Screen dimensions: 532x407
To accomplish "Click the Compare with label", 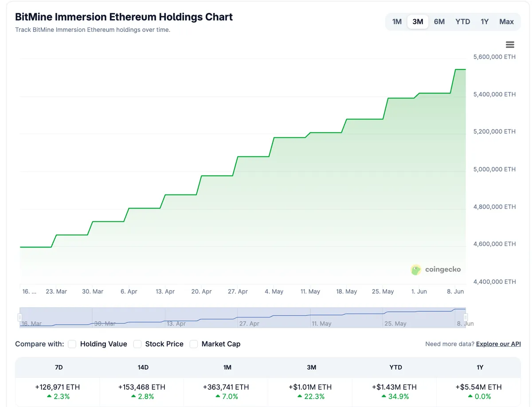I will point(39,344).
